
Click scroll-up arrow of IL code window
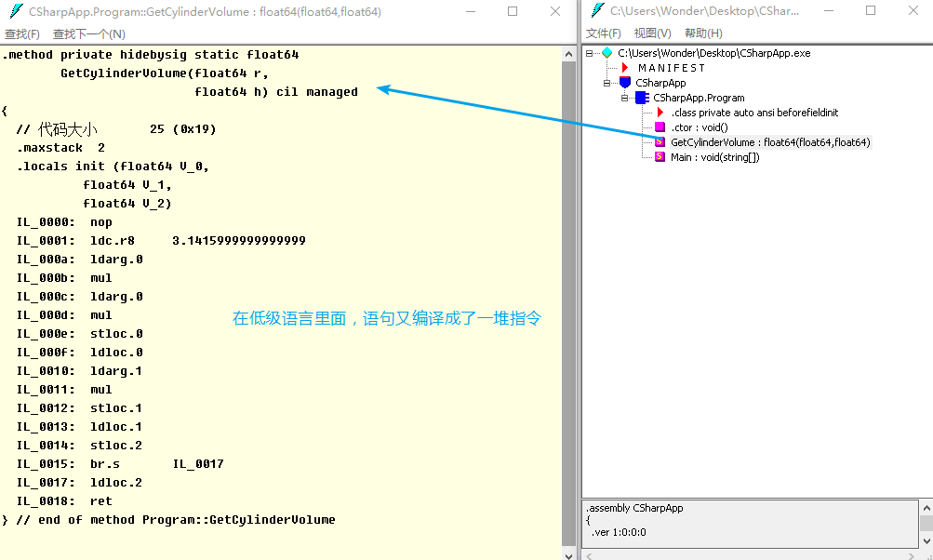tap(569, 54)
